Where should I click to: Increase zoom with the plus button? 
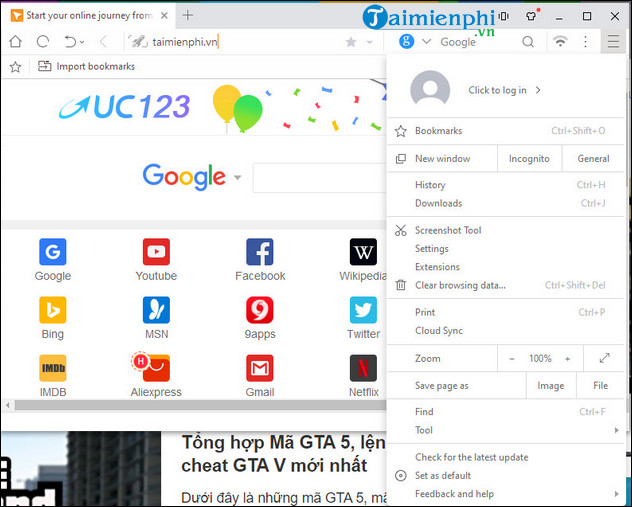point(568,358)
